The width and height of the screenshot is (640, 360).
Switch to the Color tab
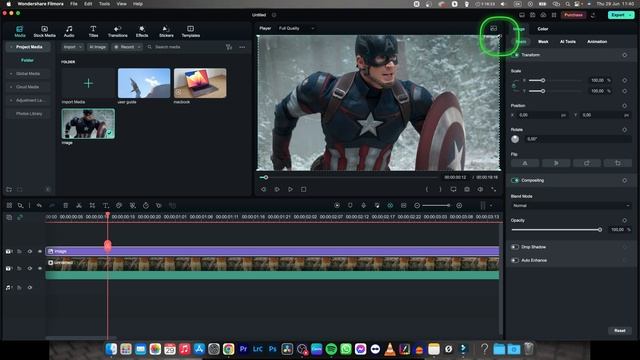click(542, 29)
